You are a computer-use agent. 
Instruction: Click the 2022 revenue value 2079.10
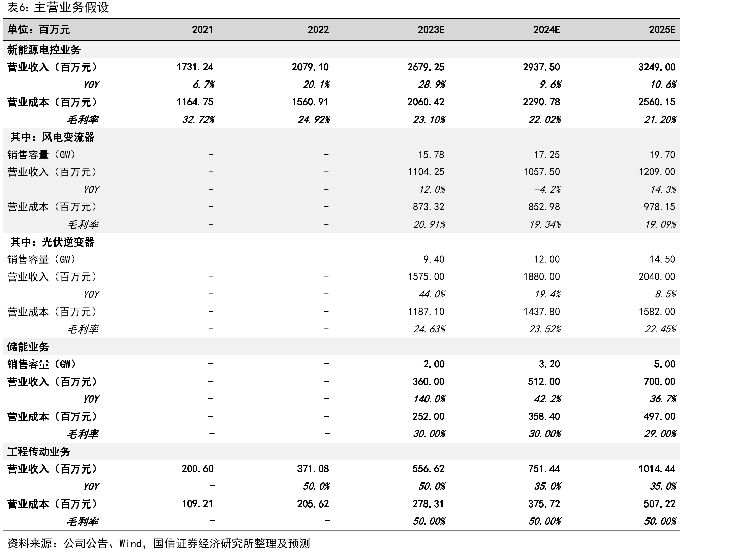pos(310,67)
